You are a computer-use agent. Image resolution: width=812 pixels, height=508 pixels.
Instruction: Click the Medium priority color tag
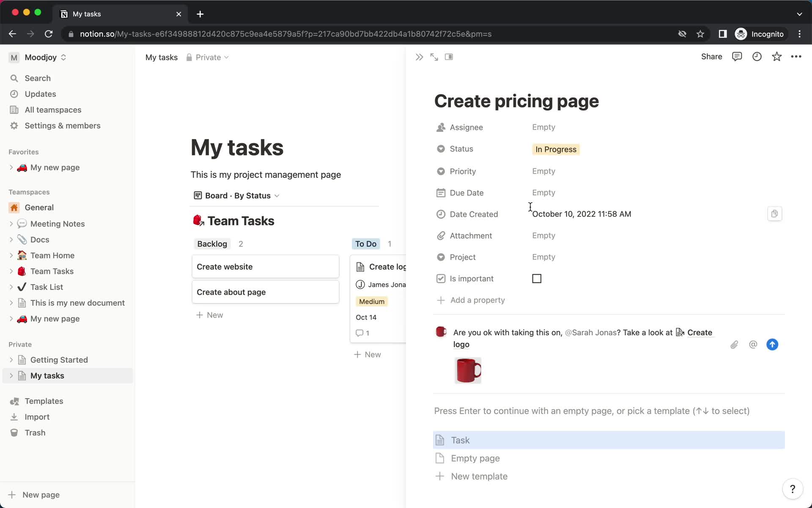tap(372, 301)
